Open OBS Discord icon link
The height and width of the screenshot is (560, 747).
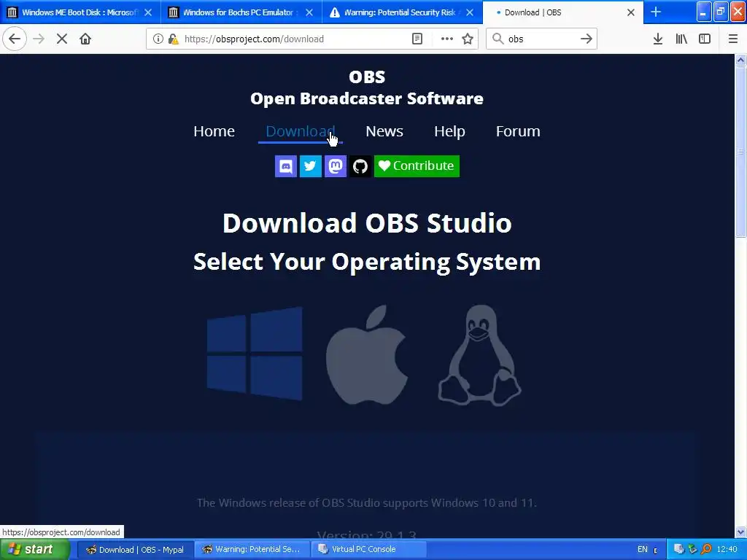coord(286,166)
